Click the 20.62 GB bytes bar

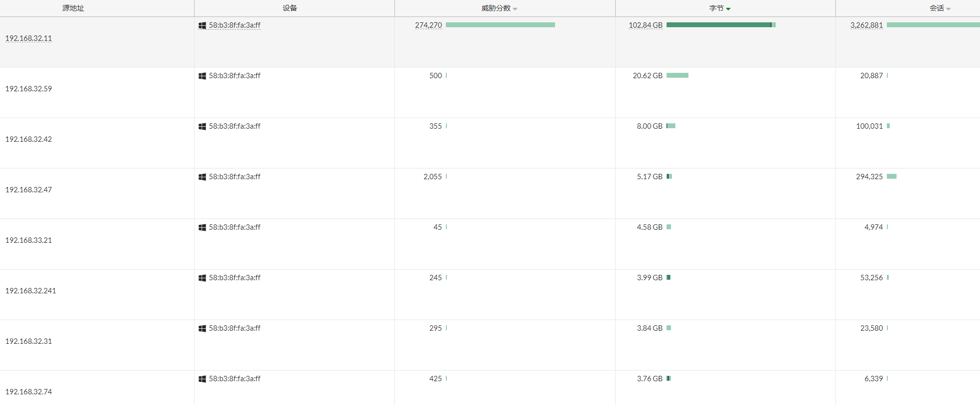[x=677, y=75]
